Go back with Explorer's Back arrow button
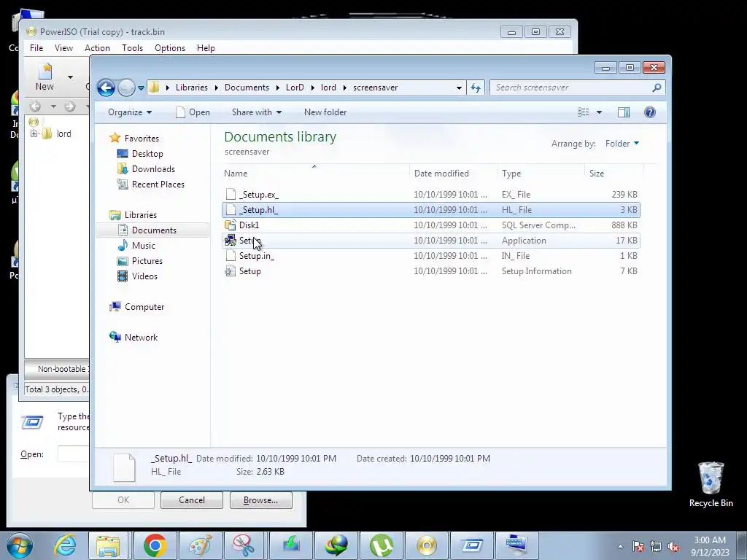Image resolution: width=747 pixels, height=560 pixels. click(x=106, y=87)
